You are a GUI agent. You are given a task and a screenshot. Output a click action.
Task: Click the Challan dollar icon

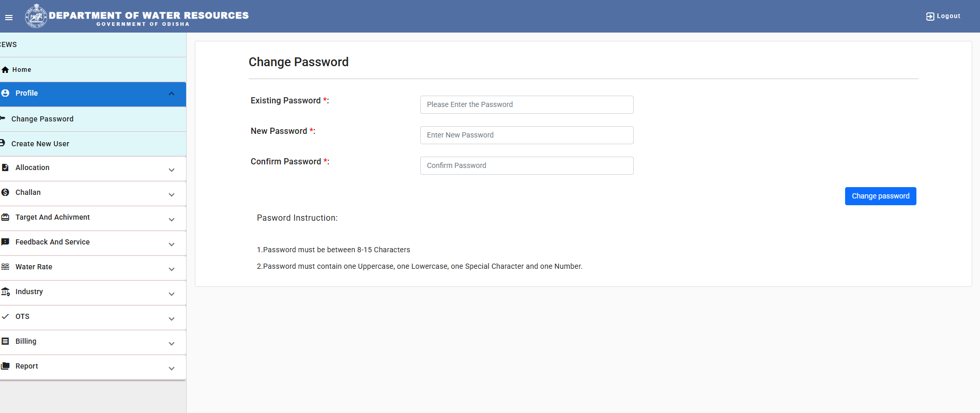pyautogui.click(x=5, y=192)
